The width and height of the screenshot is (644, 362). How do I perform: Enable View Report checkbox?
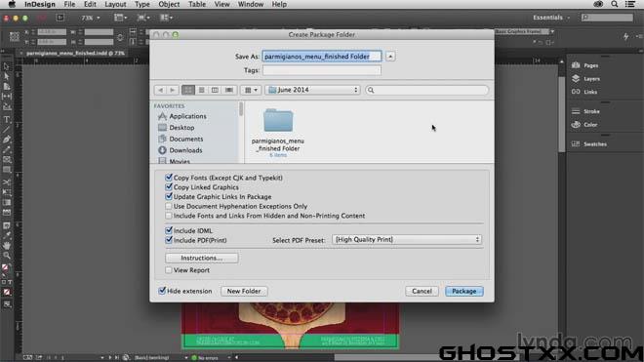(169, 270)
